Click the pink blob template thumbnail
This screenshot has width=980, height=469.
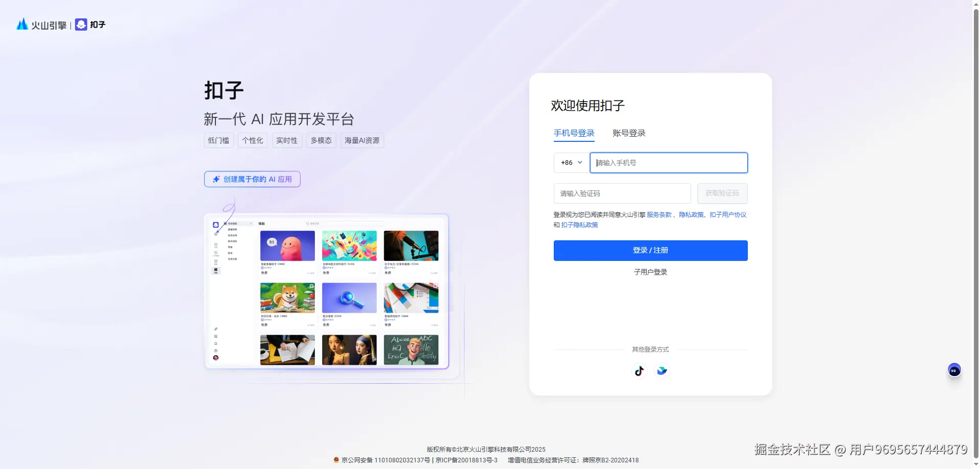(287, 246)
